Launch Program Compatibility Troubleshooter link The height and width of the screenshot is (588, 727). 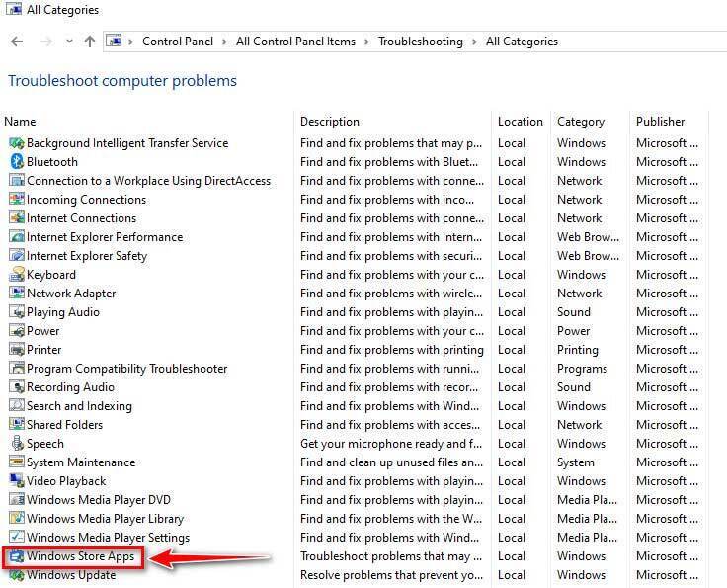click(x=127, y=369)
